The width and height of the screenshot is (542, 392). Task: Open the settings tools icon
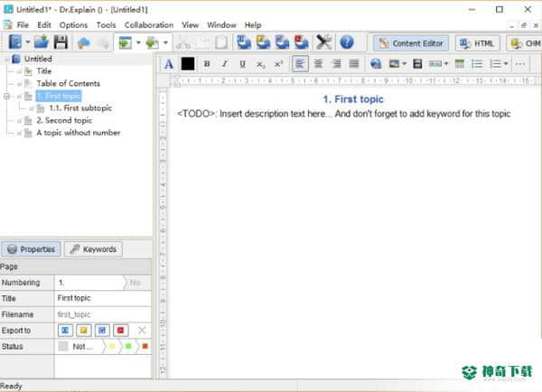(324, 42)
